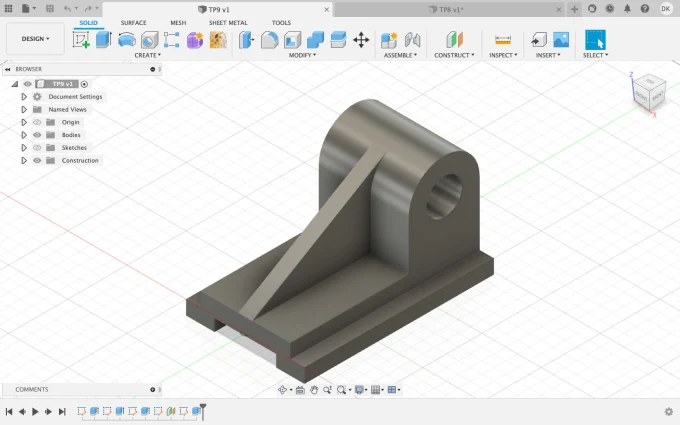Click the Offset Plane construct icon
Screen dimensions: 680x425
[x=455, y=40]
